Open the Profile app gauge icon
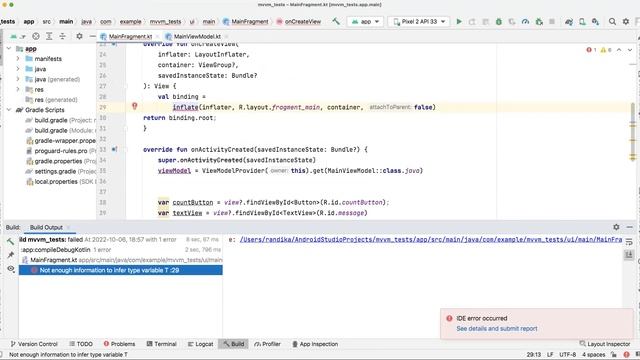 [525, 22]
